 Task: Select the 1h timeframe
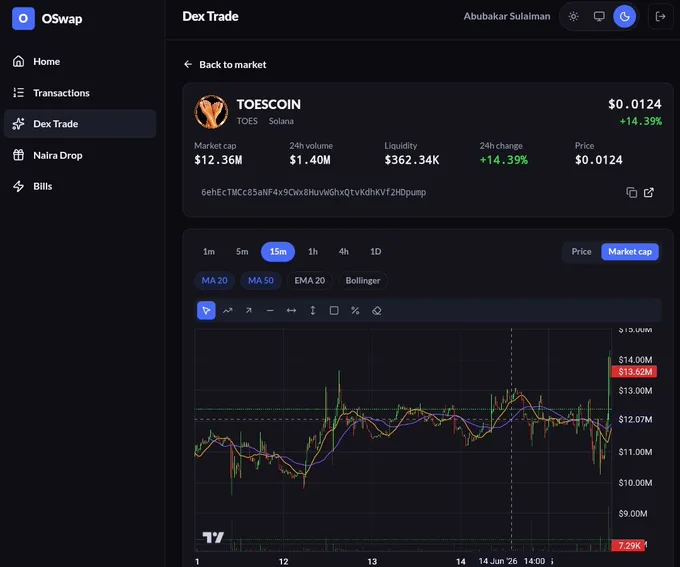(x=313, y=252)
